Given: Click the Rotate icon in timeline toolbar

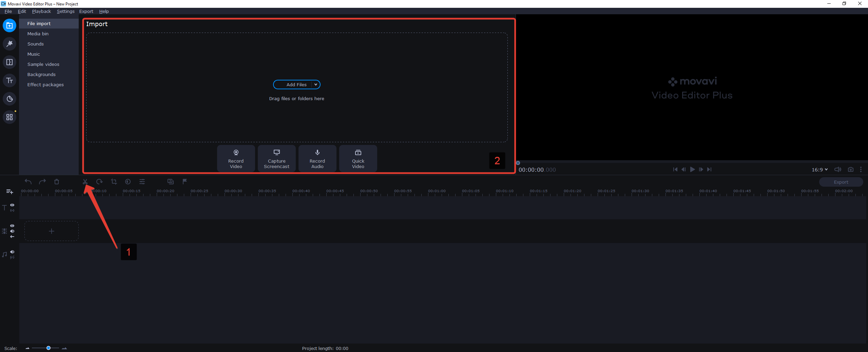Looking at the screenshot, I should [x=99, y=182].
